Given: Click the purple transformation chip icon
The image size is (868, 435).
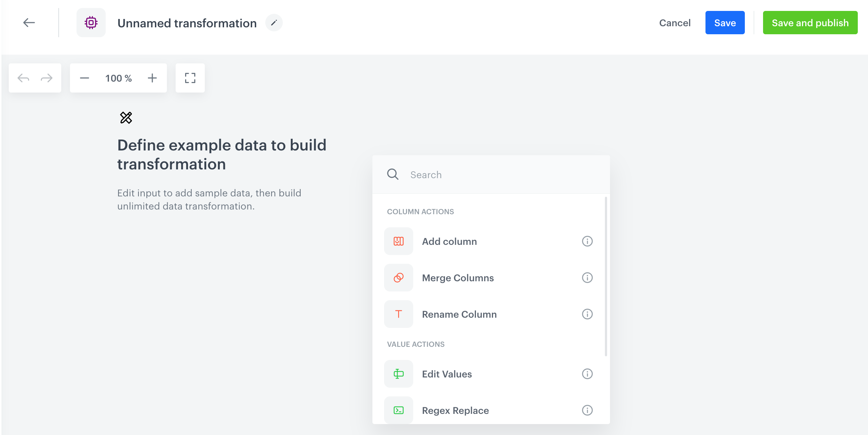Looking at the screenshot, I should point(91,23).
